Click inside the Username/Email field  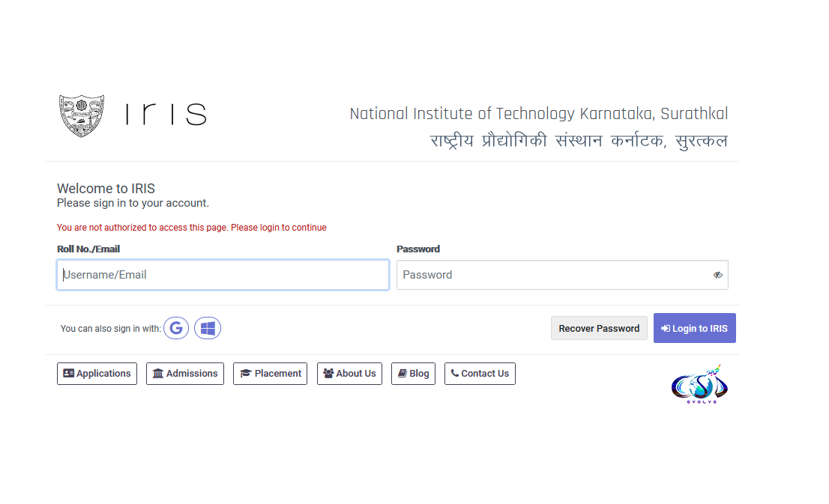coord(223,275)
